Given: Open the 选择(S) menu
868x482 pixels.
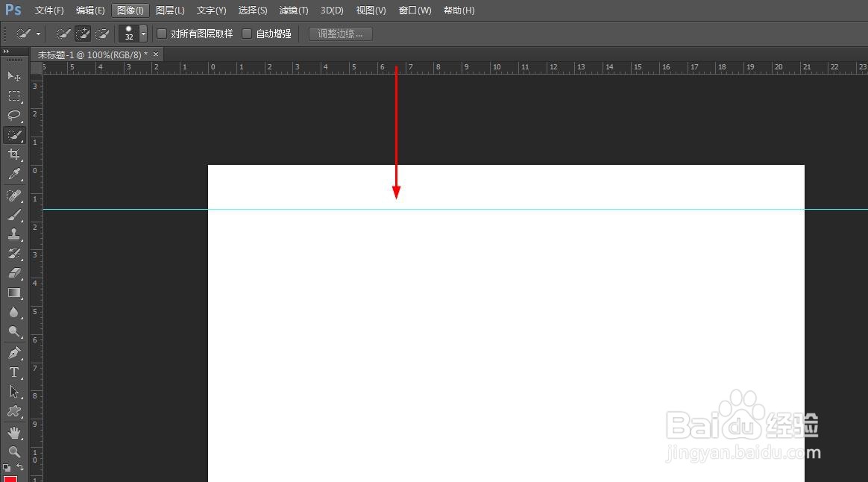Looking at the screenshot, I should click(253, 10).
